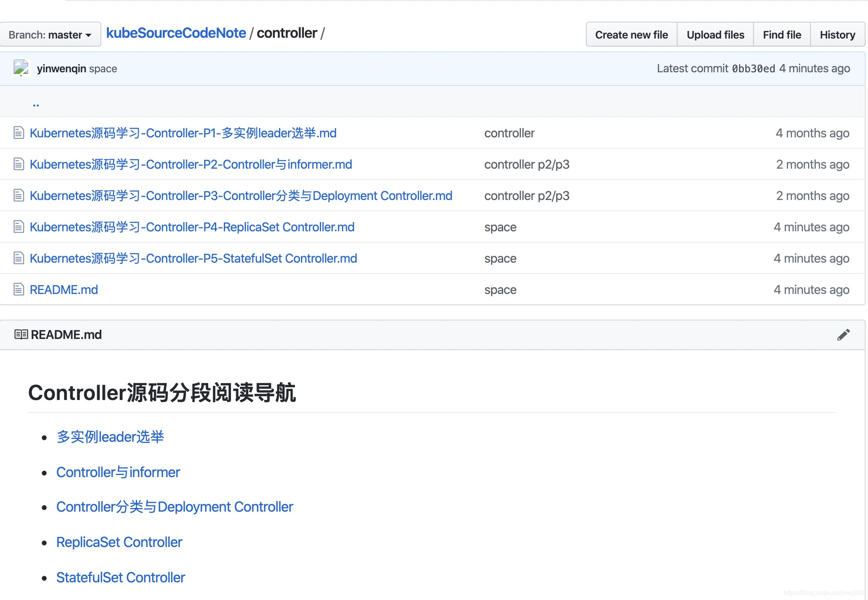Go to parent directory '..'
The height and width of the screenshot is (600, 868).
pyautogui.click(x=36, y=104)
